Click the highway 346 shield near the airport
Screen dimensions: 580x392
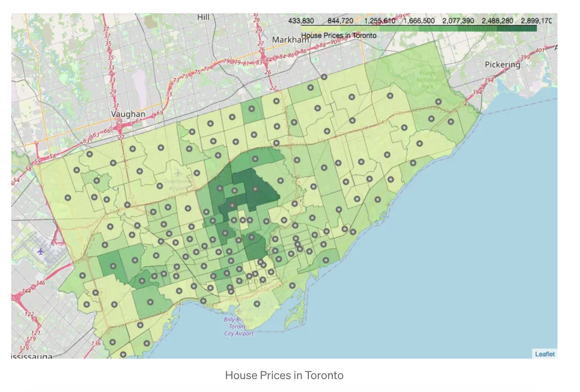40,283
